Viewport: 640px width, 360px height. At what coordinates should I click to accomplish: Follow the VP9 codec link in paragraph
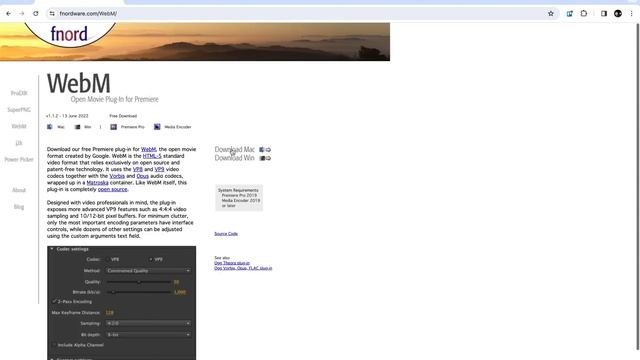point(159,169)
